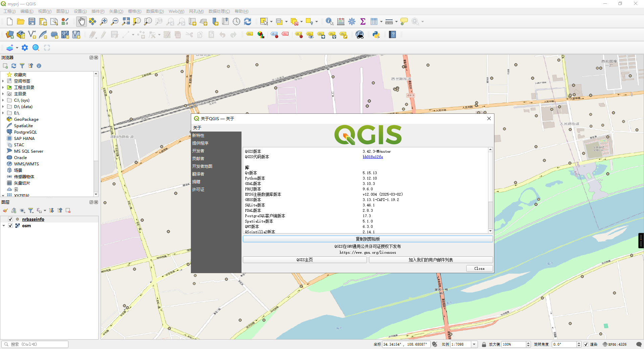This screenshot has height=349, width=644.
Task: Open the 矢量(O) menu
Action: click(x=116, y=11)
